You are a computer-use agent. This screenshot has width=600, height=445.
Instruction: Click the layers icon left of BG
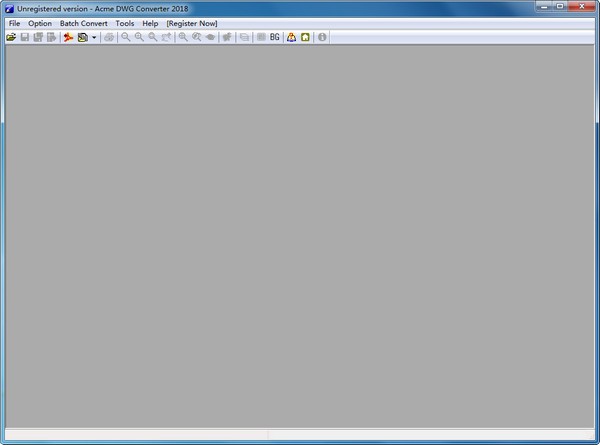tap(261, 37)
